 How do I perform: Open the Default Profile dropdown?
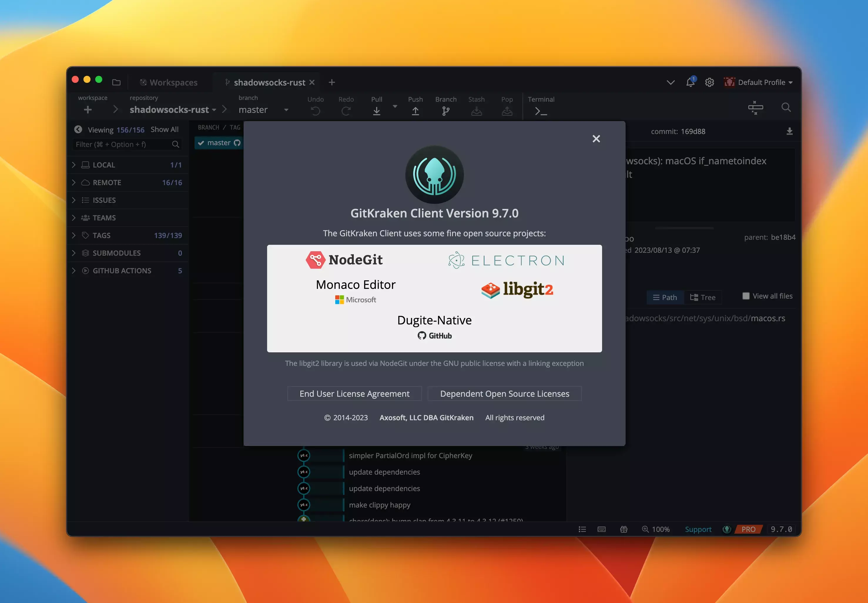tap(758, 82)
